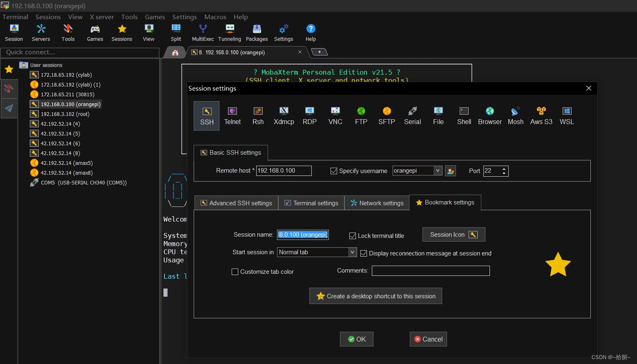Viewport: 637px width, 364px height.
Task: Open the Macros menu
Action: click(215, 17)
